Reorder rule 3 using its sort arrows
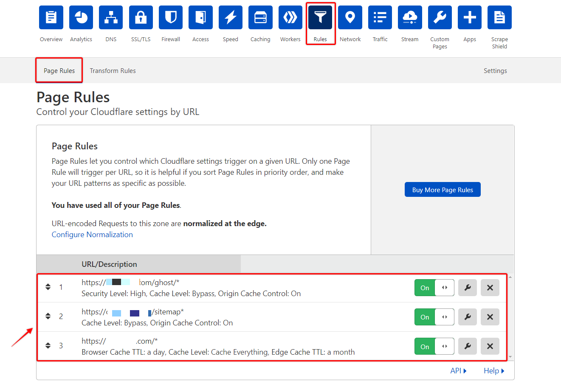 [x=48, y=345]
